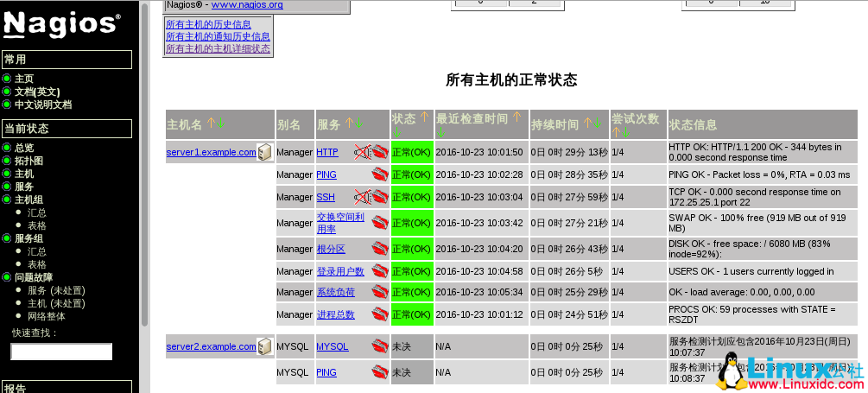Select 主机组 sidebar item
Viewport: 868px width, 393px height.
29,200
